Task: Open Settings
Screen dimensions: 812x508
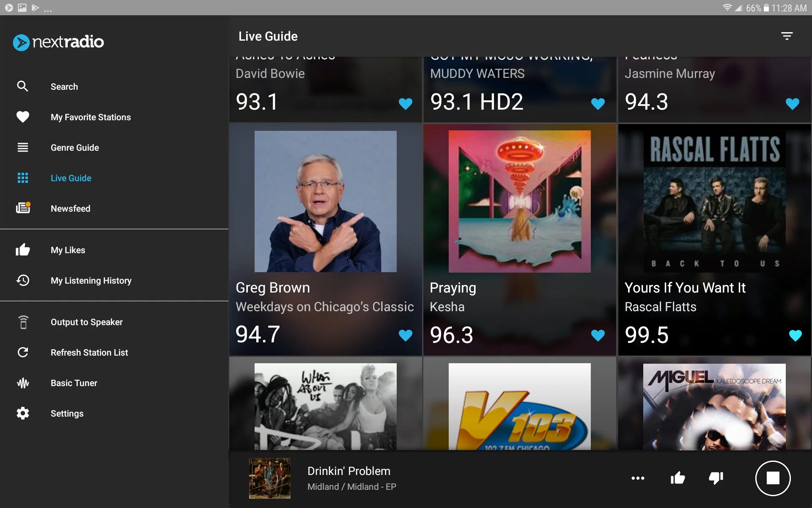Action: (x=114, y=413)
